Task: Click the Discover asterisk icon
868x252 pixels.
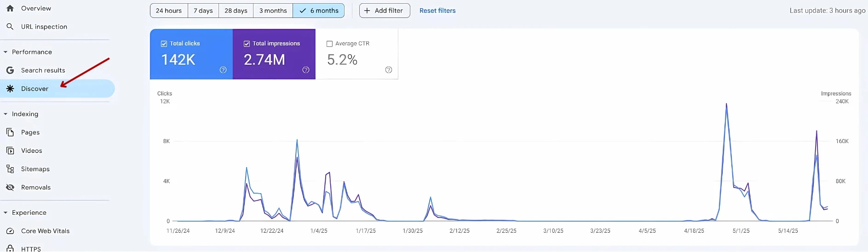Action: point(10,89)
